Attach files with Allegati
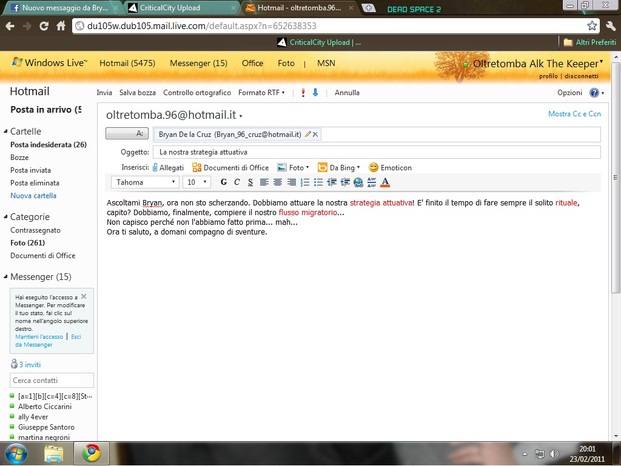 click(x=168, y=167)
